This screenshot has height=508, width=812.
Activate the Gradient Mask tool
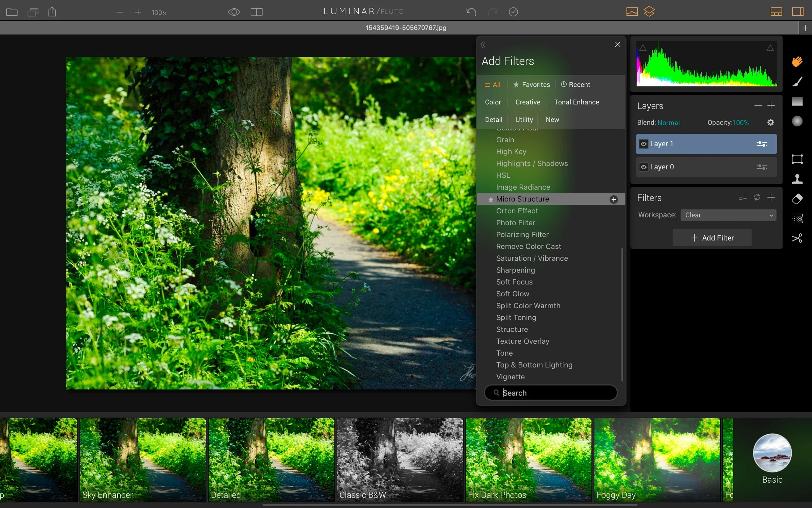click(x=797, y=101)
